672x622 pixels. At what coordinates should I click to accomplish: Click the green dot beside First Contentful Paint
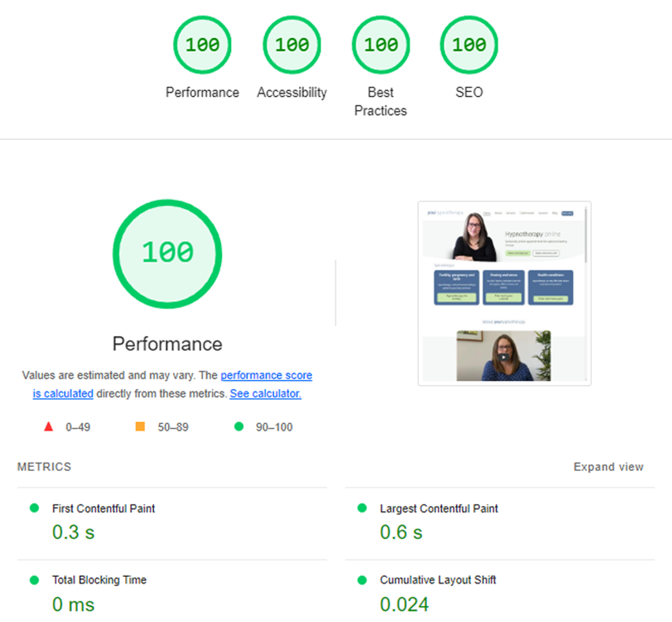(34, 507)
